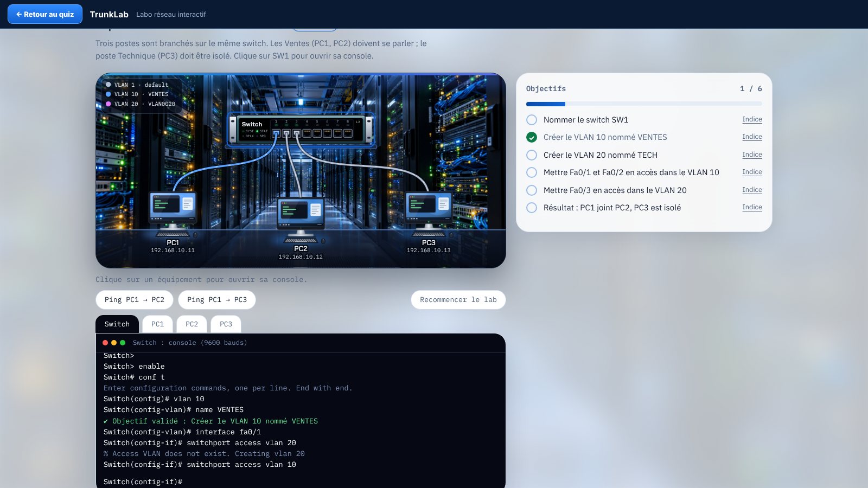Click PC2 IP address 192.168.10.12

[x=301, y=257]
